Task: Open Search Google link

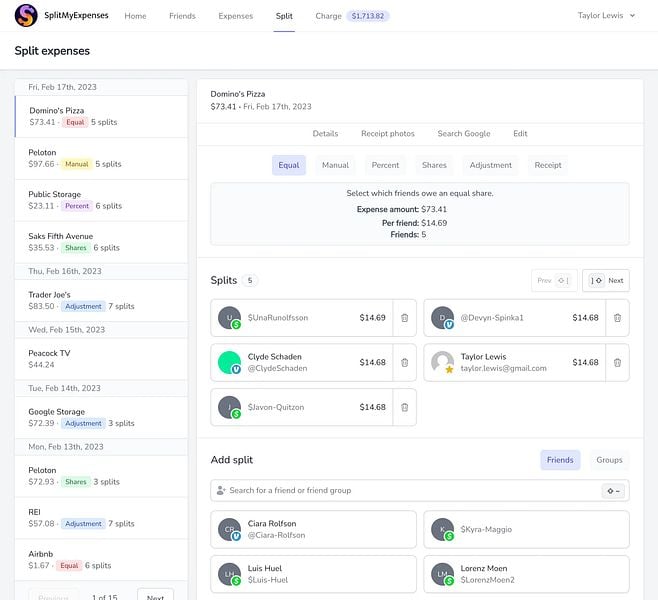Action: [x=464, y=133]
